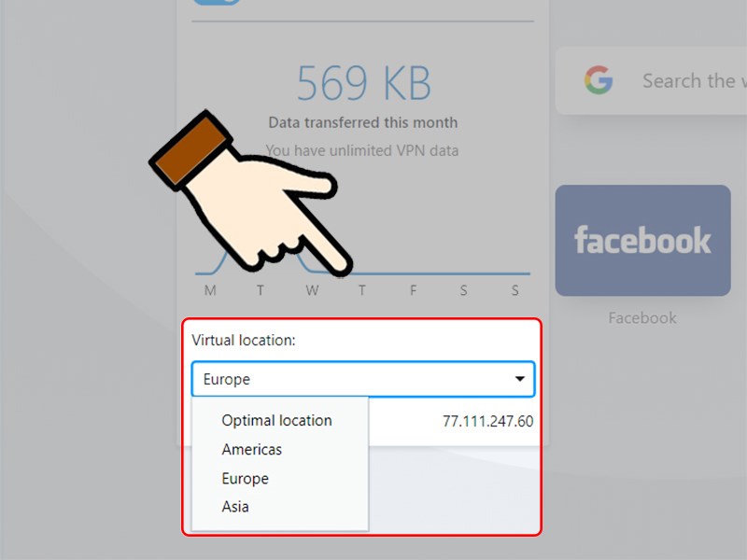Choose Americas as virtual location
This screenshot has height=560, width=747.
pyautogui.click(x=252, y=450)
